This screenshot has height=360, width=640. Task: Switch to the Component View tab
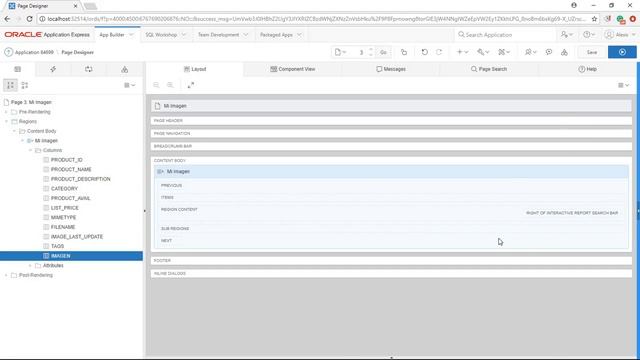pos(293,69)
